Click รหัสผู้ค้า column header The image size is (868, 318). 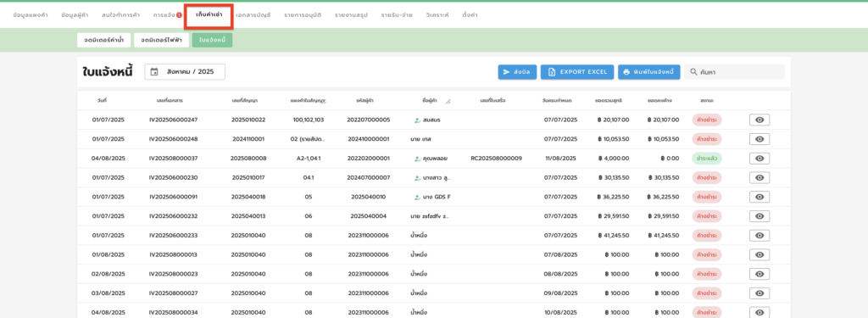(364, 101)
